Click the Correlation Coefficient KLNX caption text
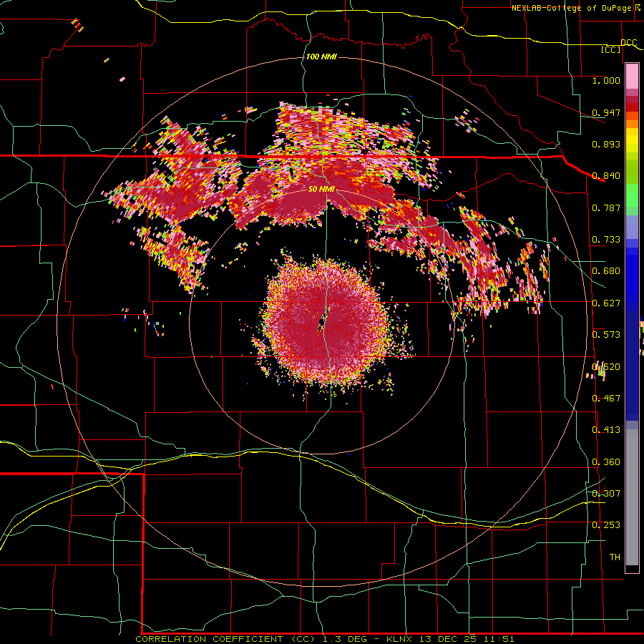This screenshot has width=644, height=644. coord(324,639)
